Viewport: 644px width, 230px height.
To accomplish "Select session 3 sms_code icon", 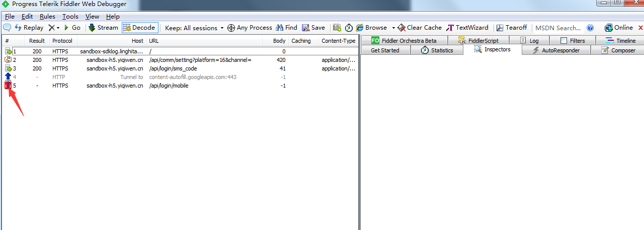I will click(8, 68).
